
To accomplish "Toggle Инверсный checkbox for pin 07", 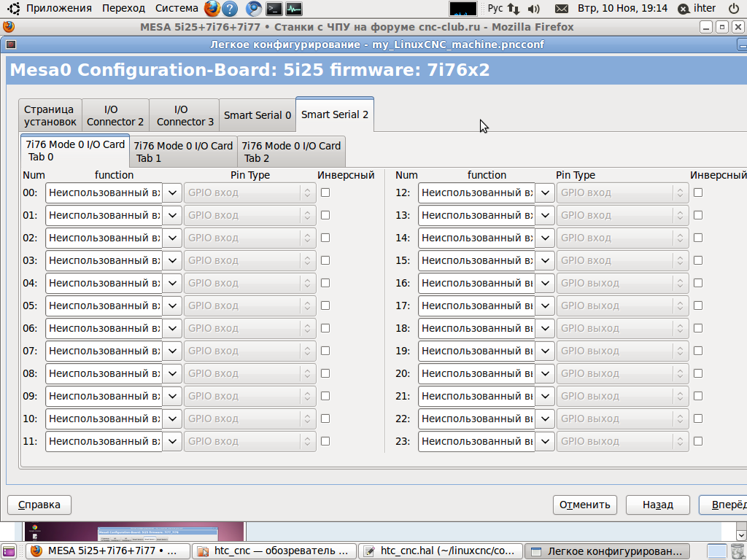I will pos(325,351).
